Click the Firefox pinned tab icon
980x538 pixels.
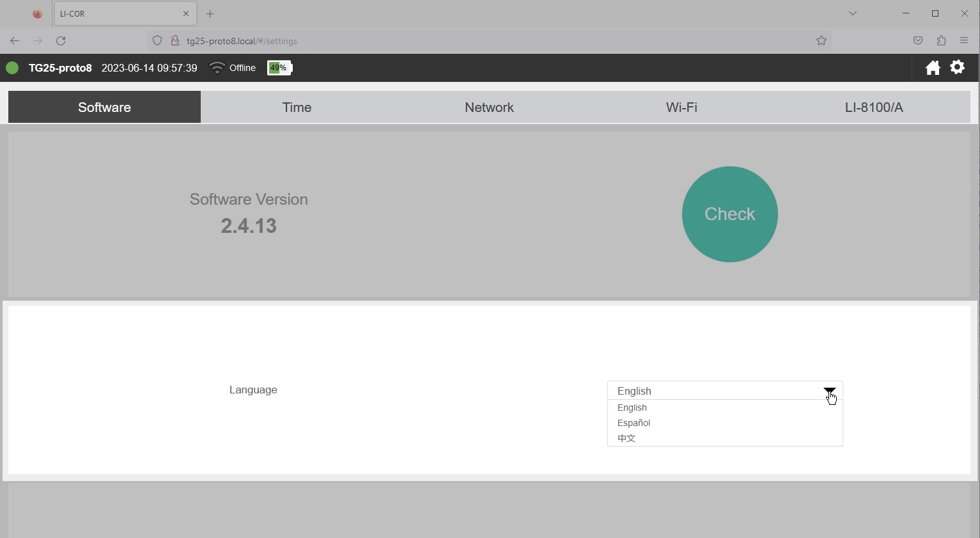coord(38,14)
